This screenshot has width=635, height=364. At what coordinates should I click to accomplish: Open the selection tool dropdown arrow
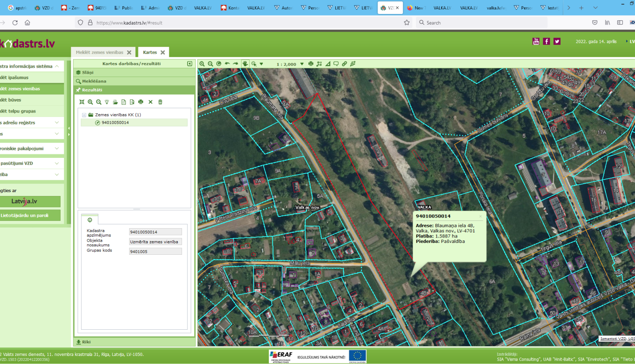coord(261,64)
